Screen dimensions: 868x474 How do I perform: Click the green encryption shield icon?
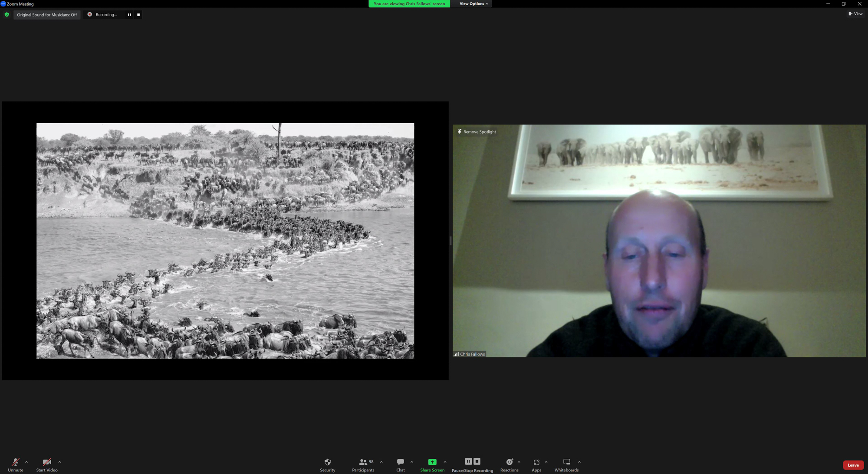coord(7,15)
